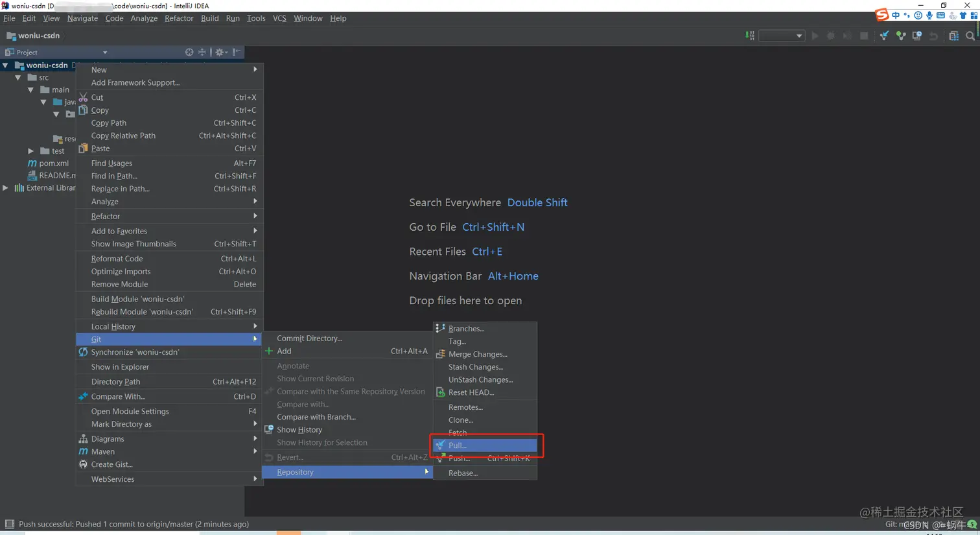The image size is (980, 535).
Task: Click Remotes... entry
Action: click(x=485, y=407)
